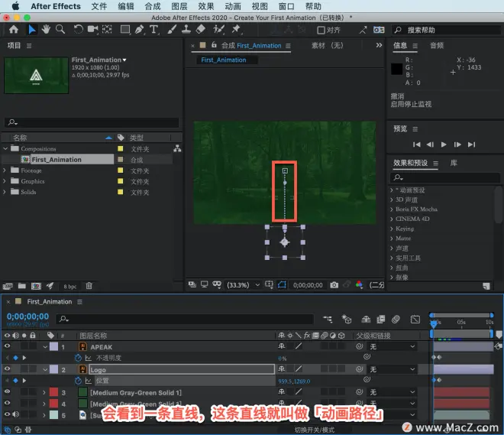Hide the APEAK layer eye icon

[7, 346]
